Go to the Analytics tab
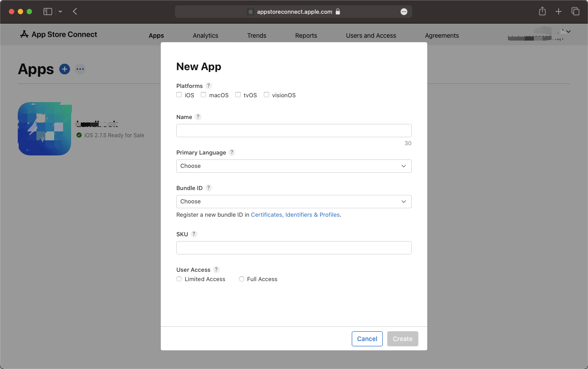 [206, 36]
